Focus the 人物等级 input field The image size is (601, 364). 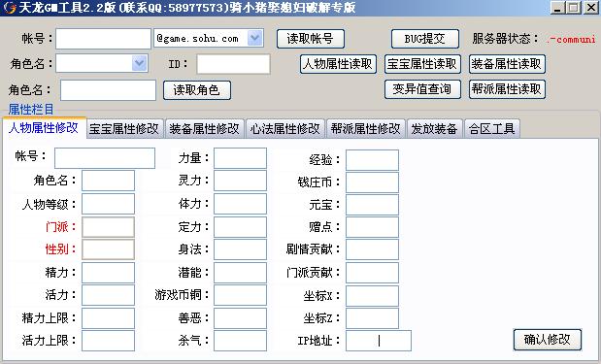point(108,204)
